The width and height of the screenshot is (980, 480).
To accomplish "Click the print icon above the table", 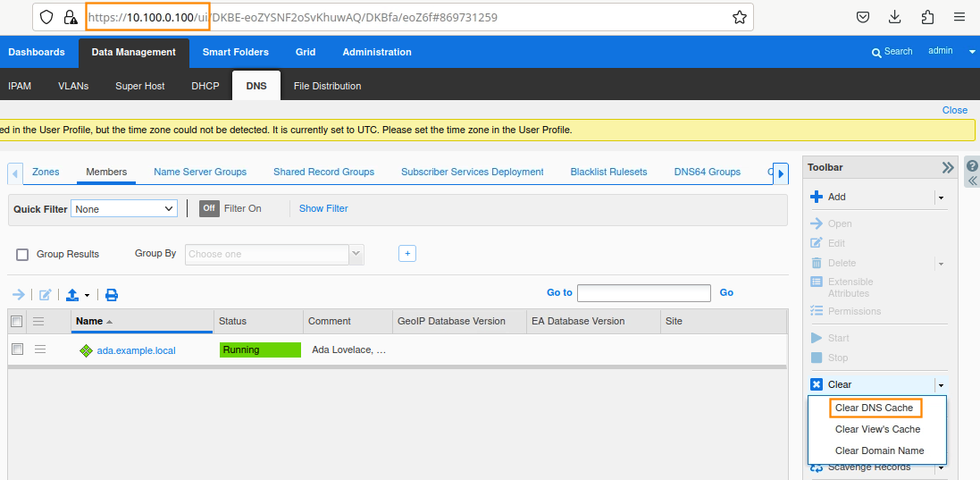I will [112, 295].
